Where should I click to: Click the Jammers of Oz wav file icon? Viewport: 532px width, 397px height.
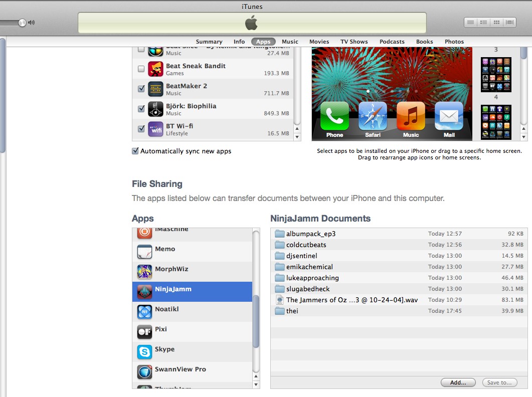point(280,300)
